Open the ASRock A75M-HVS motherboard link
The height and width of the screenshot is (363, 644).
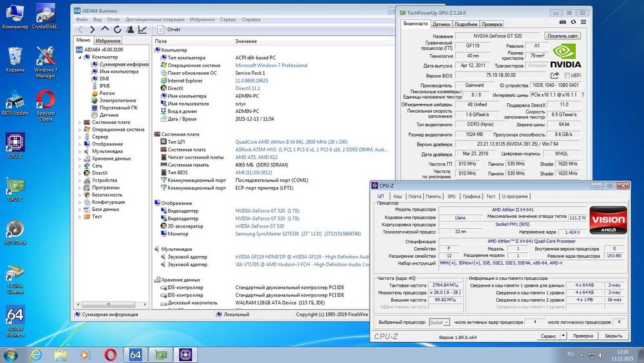click(x=311, y=150)
